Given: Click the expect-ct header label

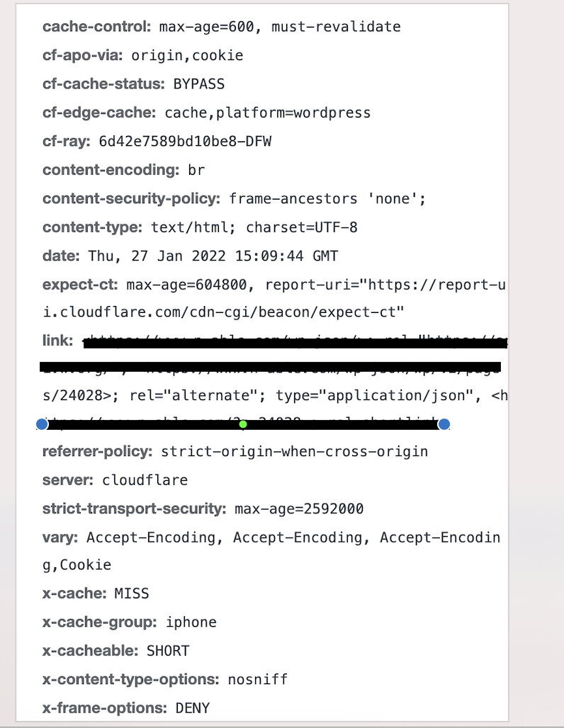Looking at the screenshot, I should pos(81,285).
